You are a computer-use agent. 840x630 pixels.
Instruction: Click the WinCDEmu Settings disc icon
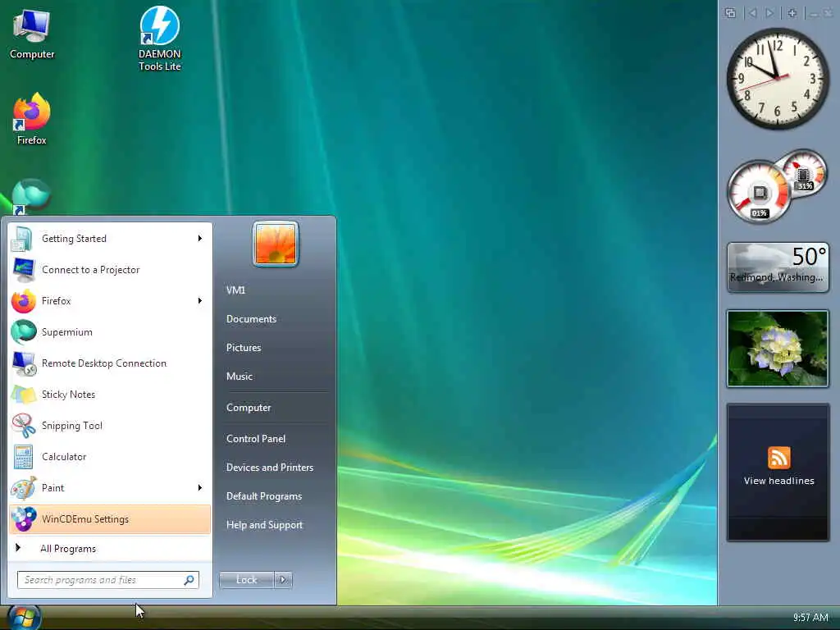tap(24, 519)
